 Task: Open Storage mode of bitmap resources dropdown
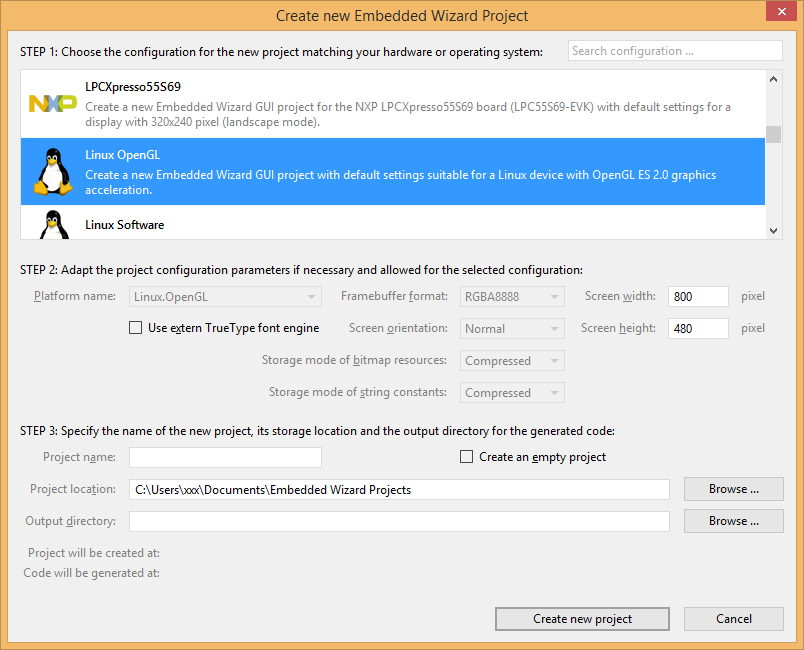pyautogui.click(x=512, y=361)
